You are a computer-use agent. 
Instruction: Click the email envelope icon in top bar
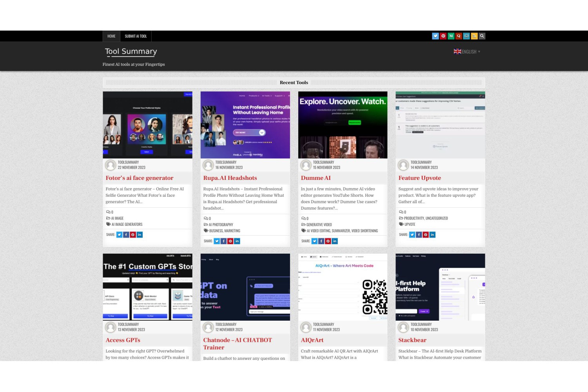tap(466, 36)
